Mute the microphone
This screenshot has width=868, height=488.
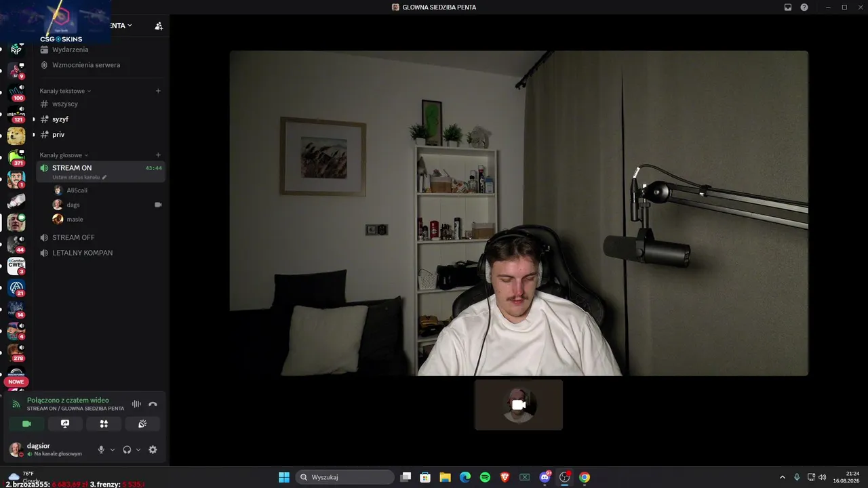tap(101, 449)
